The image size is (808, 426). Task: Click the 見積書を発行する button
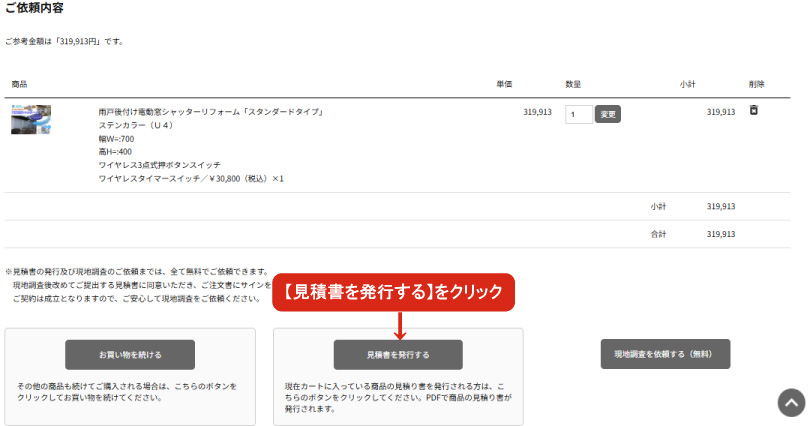398,354
